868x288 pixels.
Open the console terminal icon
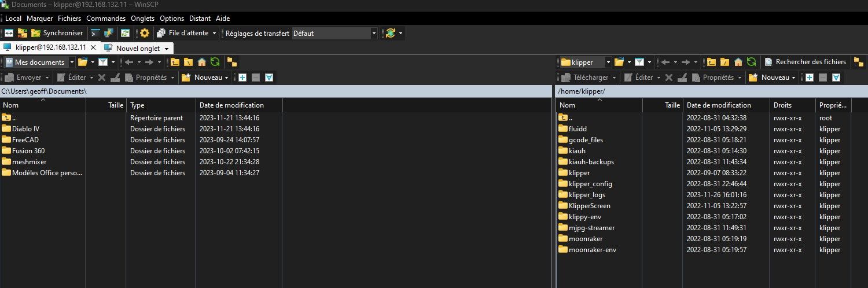point(95,33)
